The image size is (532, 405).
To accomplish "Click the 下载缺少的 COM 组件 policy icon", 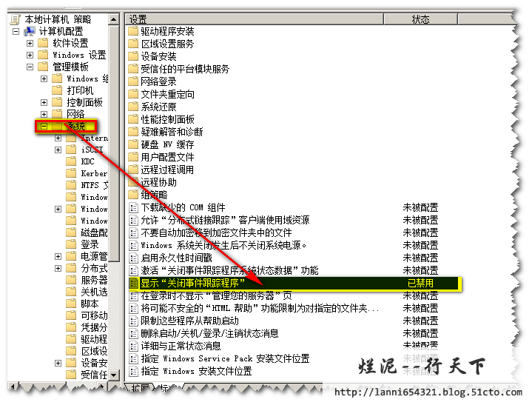I will [x=134, y=207].
